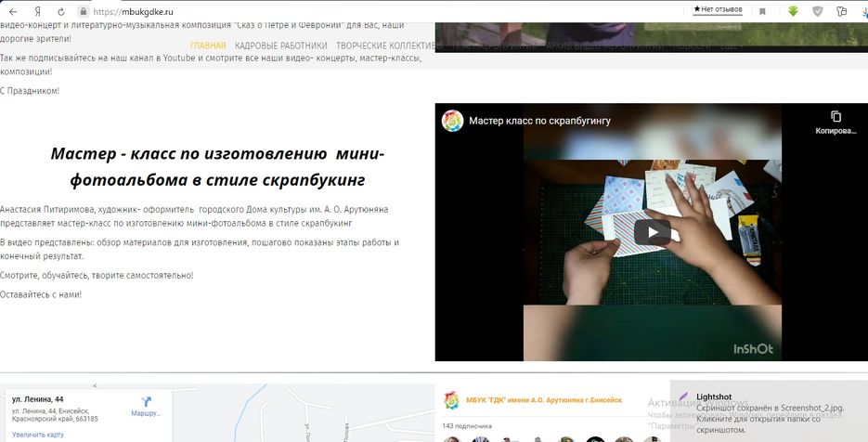
Task: Click the YouTube channel avatar on the video
Action: (x=452, y=121)
